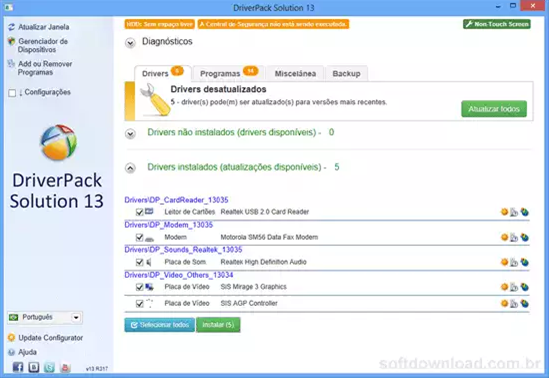Uncheck the Placa de Som driver checkbox
549x378 pixels.
tap(139, 262)
